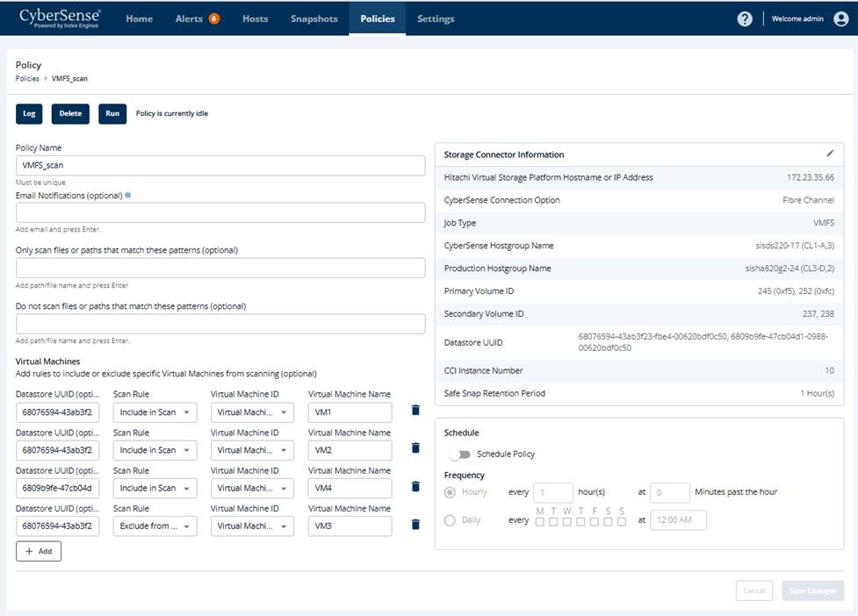
Task: Click the 'Fibre Channel' connection value
Action: [808, 200]
